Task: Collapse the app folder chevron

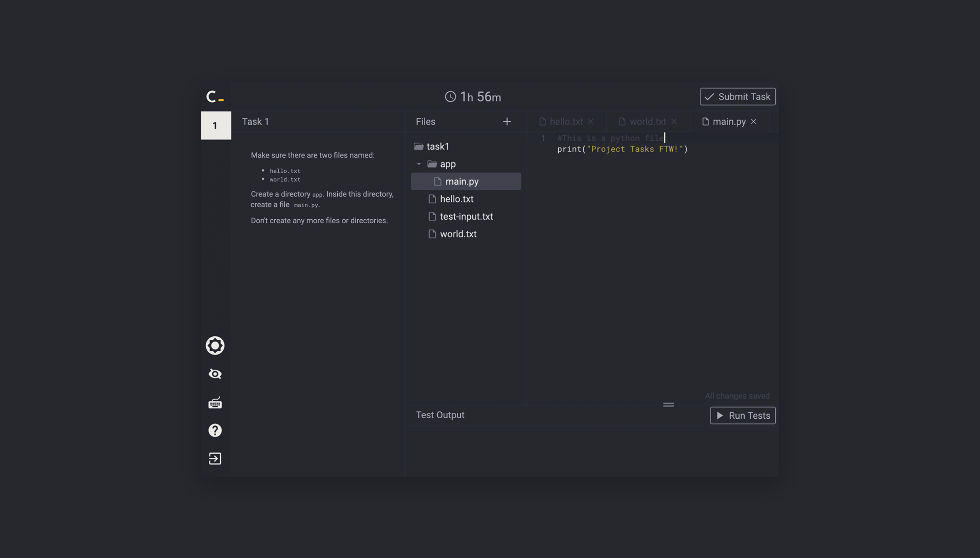Action: pyautogui.click(x=419, y=164)
